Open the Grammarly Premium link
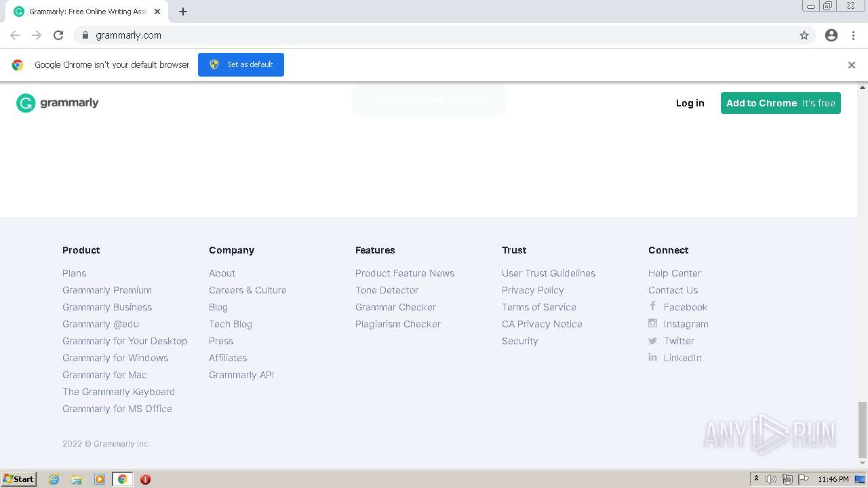 107,290
